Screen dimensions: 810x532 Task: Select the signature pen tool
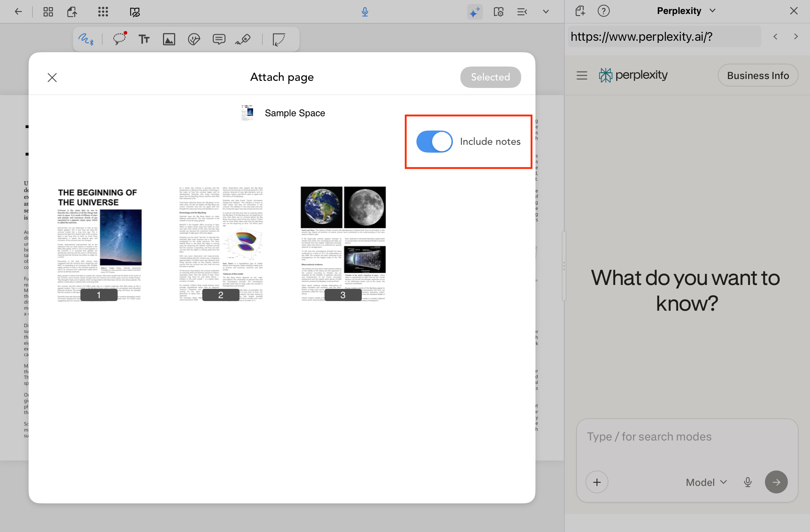point(243,39)
